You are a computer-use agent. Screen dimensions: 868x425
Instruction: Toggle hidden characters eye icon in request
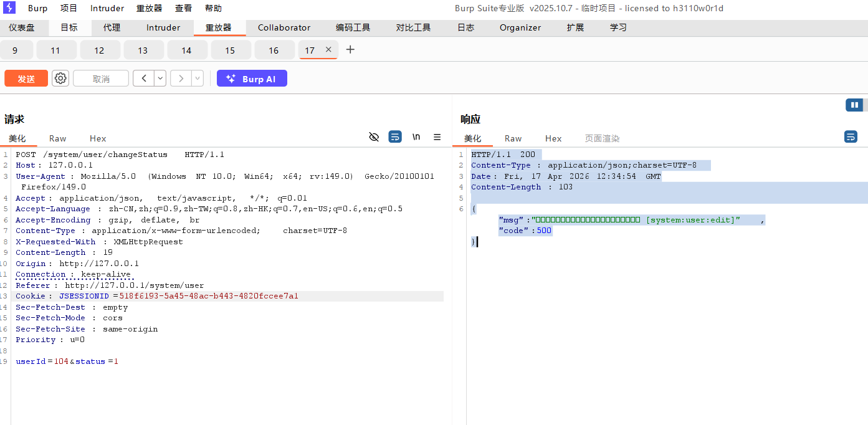click(374, 137)
